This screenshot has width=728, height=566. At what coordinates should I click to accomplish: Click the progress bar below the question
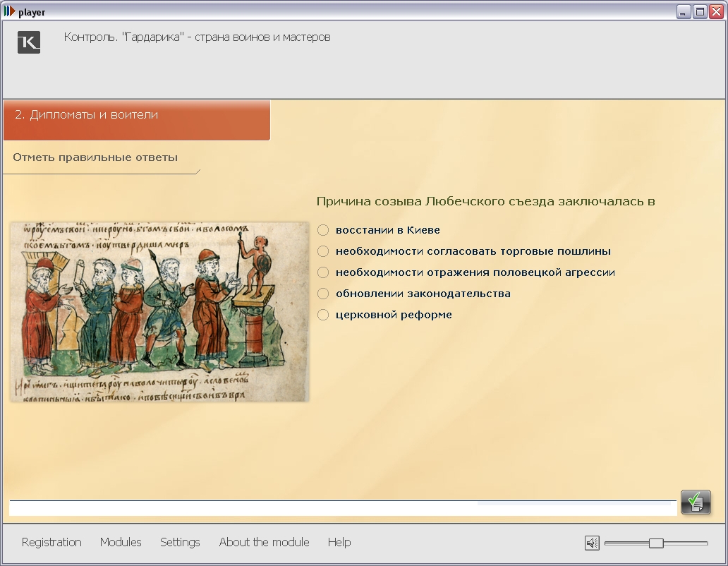click(343, 508)
